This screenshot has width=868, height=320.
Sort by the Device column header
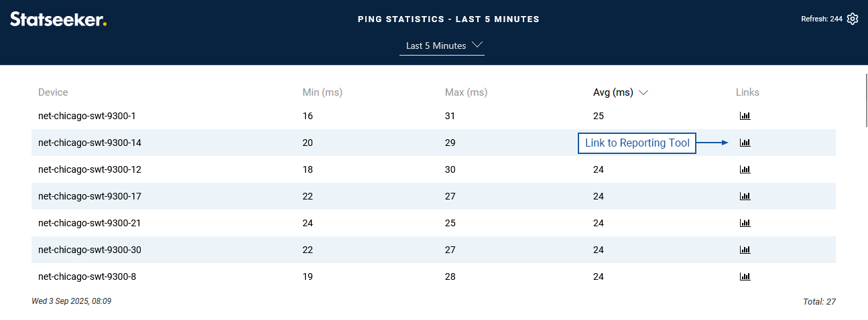pyautogui.click(x=53, y=92)
